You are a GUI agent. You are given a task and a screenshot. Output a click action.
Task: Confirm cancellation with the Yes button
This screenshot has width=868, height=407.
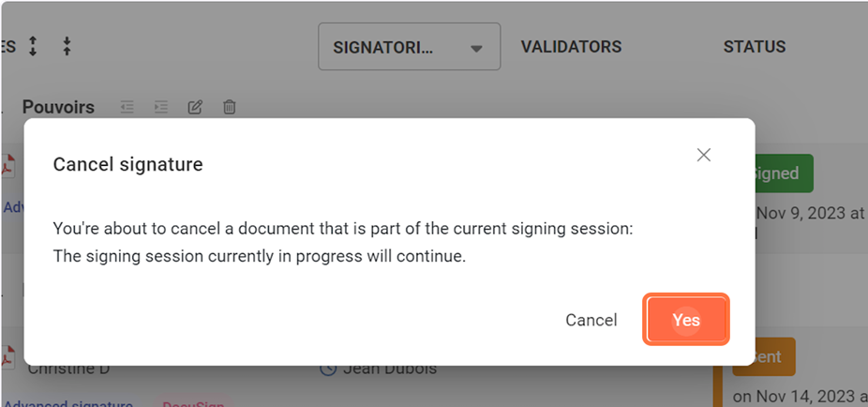tap(685, 320)
